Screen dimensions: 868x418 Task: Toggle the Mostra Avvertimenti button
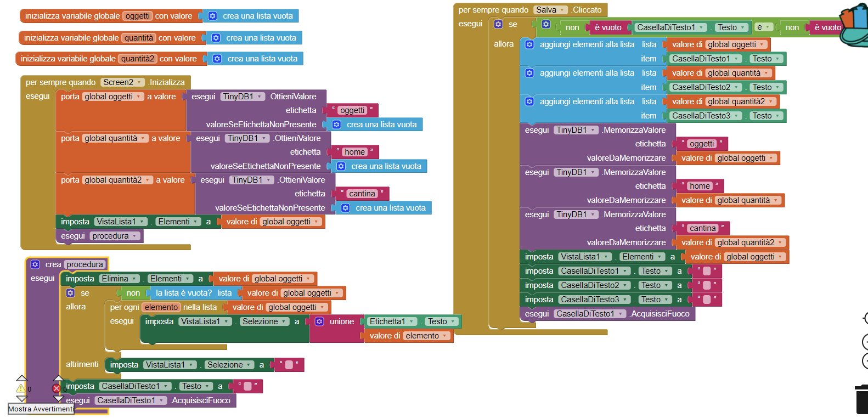coord(41,409)
